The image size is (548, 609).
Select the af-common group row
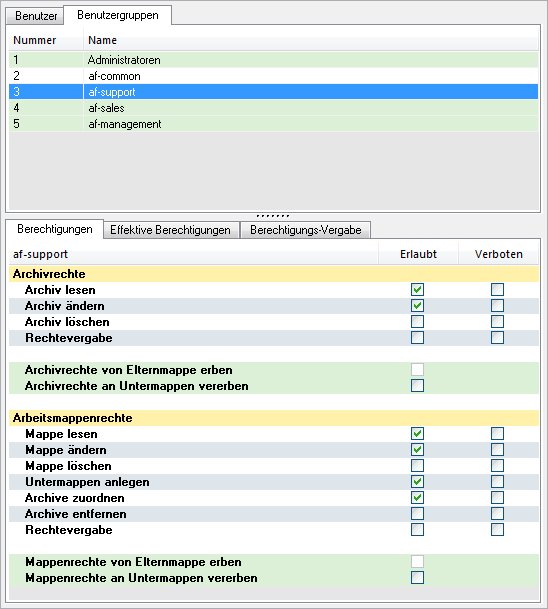tap(274, 76)
